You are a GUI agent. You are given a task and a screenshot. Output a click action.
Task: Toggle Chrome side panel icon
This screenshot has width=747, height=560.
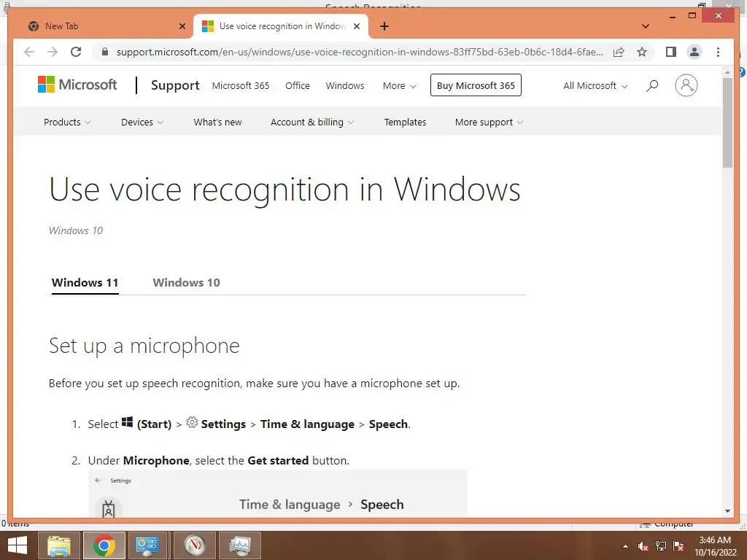tap(671, 52)
